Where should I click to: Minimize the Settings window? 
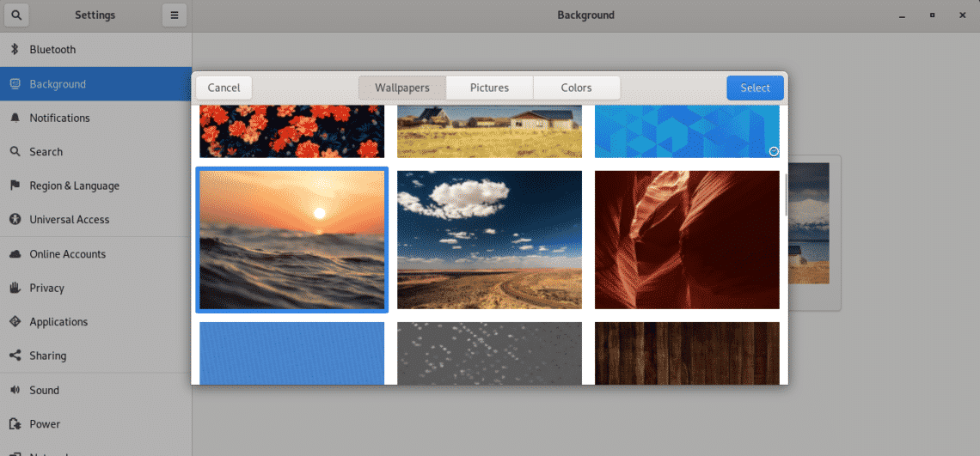(902, 15)
